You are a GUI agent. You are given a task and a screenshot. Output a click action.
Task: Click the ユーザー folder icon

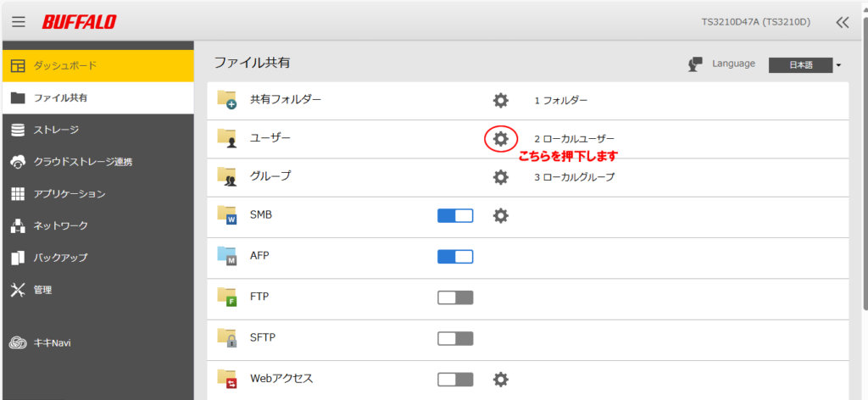pos(227,138)
